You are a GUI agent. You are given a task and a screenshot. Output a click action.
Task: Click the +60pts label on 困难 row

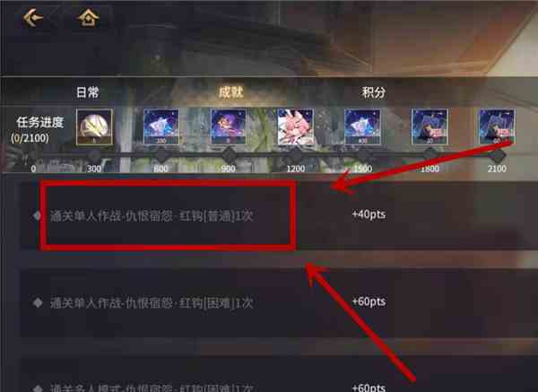click(x=369, y=301)
